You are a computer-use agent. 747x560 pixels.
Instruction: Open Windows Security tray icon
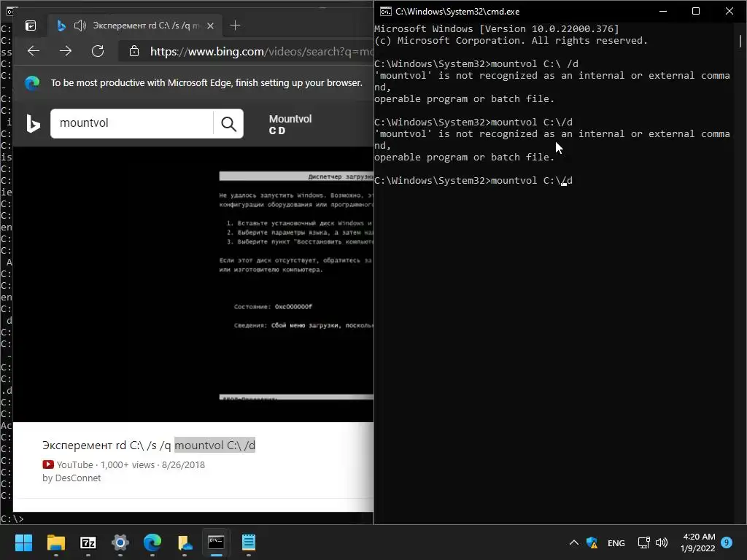point(592,542)
